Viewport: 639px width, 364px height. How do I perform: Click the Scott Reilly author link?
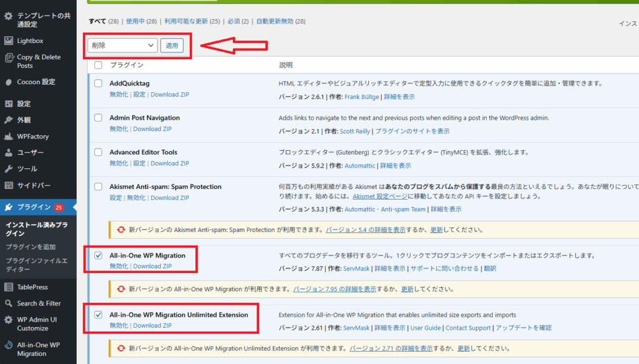(x=355, y=131)
